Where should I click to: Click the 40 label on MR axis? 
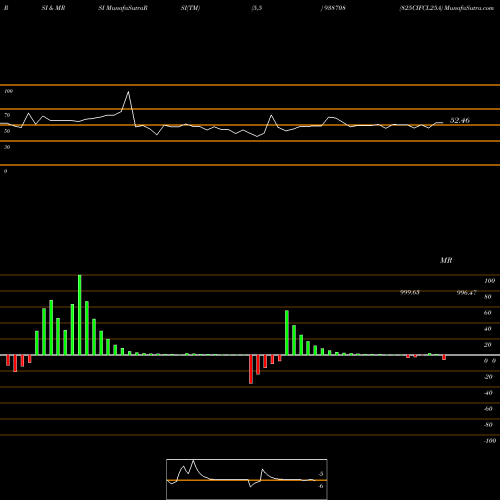tap(488, 329)
